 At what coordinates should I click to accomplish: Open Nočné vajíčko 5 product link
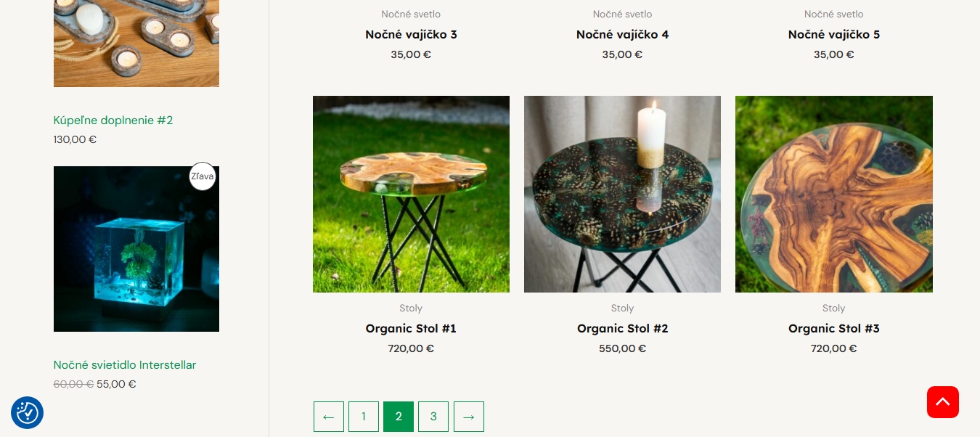point(834,34)
